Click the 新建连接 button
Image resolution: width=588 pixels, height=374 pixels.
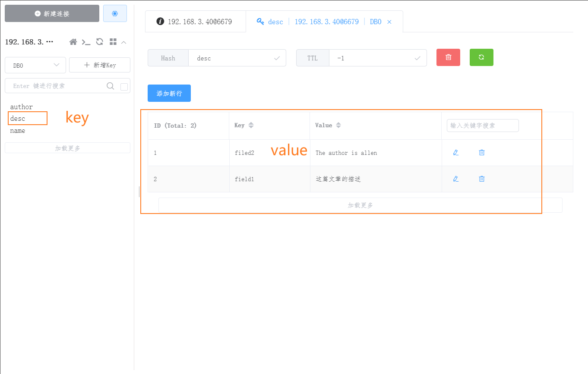coord(52,13)
